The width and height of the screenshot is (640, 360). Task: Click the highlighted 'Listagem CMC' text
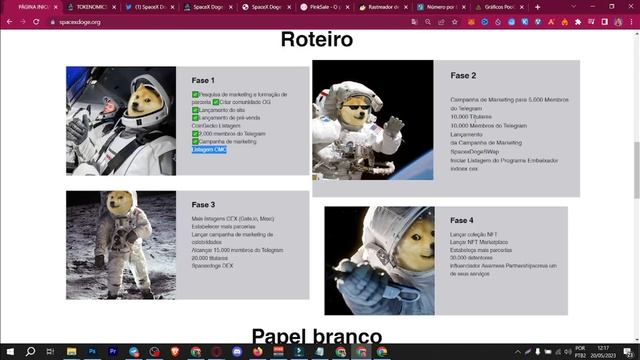coord(209,150)
